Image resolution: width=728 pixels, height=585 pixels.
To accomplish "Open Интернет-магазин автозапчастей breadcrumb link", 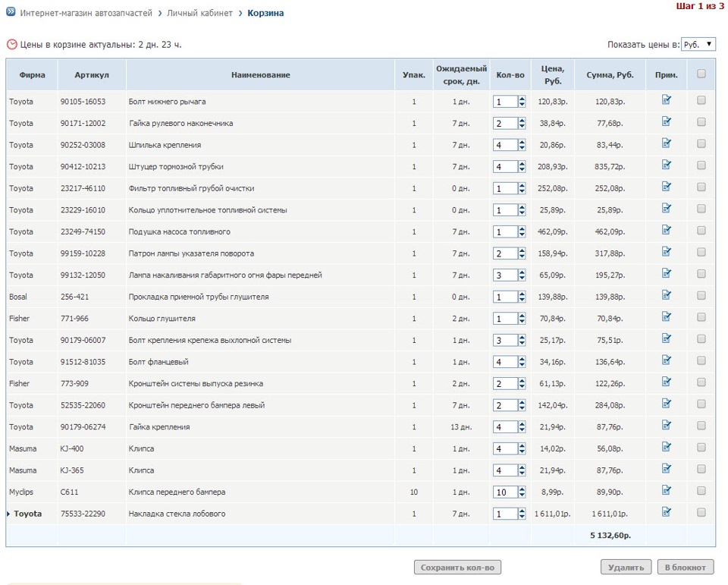I will (86, 13).
